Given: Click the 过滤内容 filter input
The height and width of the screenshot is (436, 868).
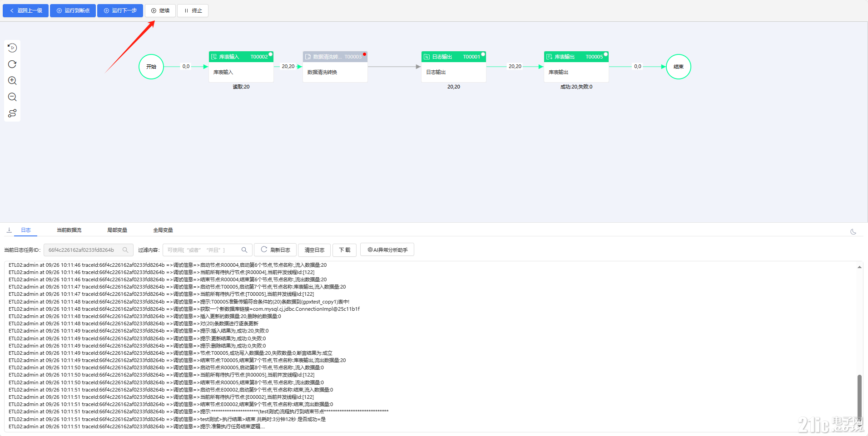Looking at the screenshot, I should pyautogui.click(x=208, y=250).
